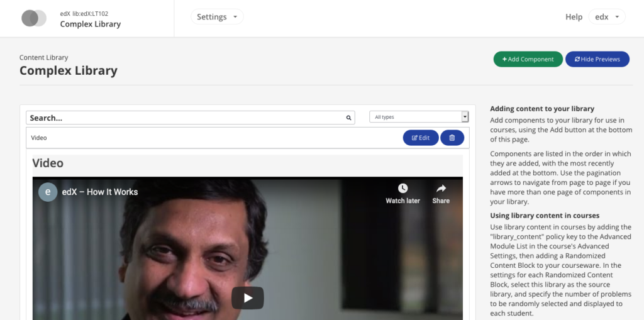Focus the Search components field
Image resolution: width=644 pixels, height=320 pixels.
click(x=190, y=118)
